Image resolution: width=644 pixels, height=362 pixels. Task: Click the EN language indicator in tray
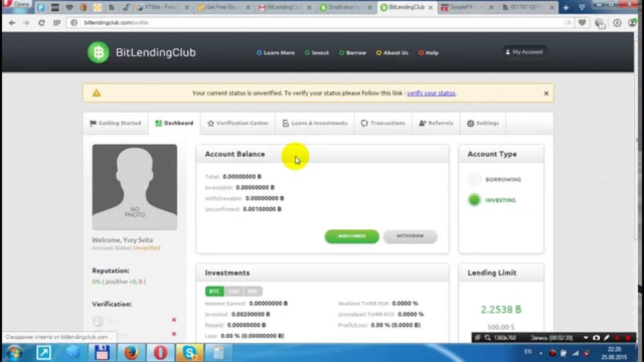pyautogui.click(x=528, y=352)
